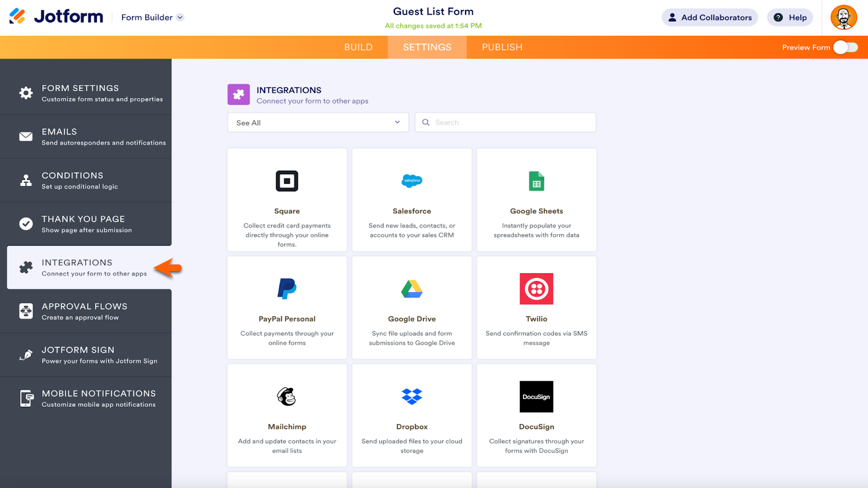Select the PayPal Personal integration title

coord(287,319)
